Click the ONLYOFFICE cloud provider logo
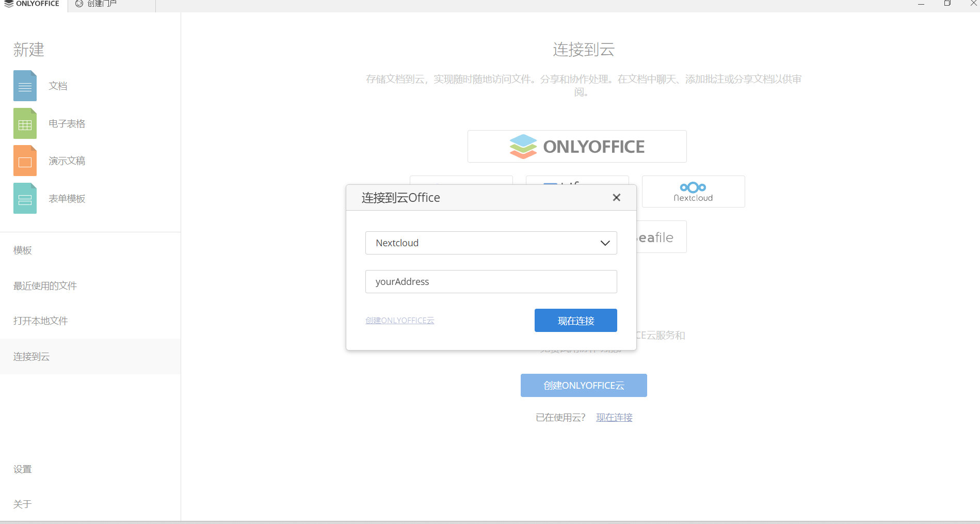The height and width of the screenshot is (524, 980). (576, 147)
